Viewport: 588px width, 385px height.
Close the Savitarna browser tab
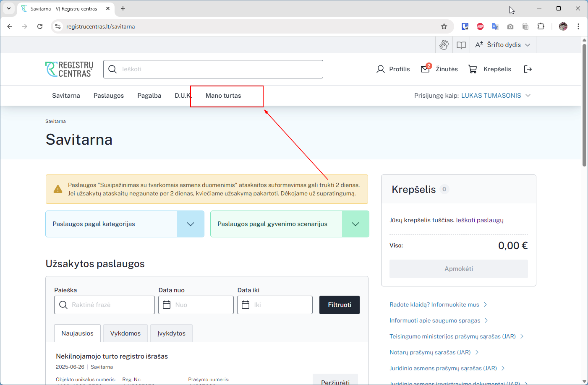tap(108, 8)
